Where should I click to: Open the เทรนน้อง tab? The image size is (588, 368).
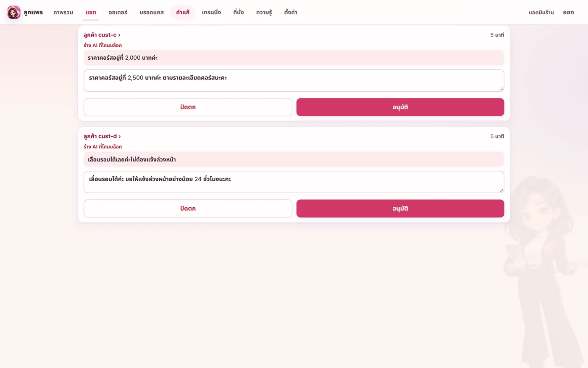(x=211, y=12)
